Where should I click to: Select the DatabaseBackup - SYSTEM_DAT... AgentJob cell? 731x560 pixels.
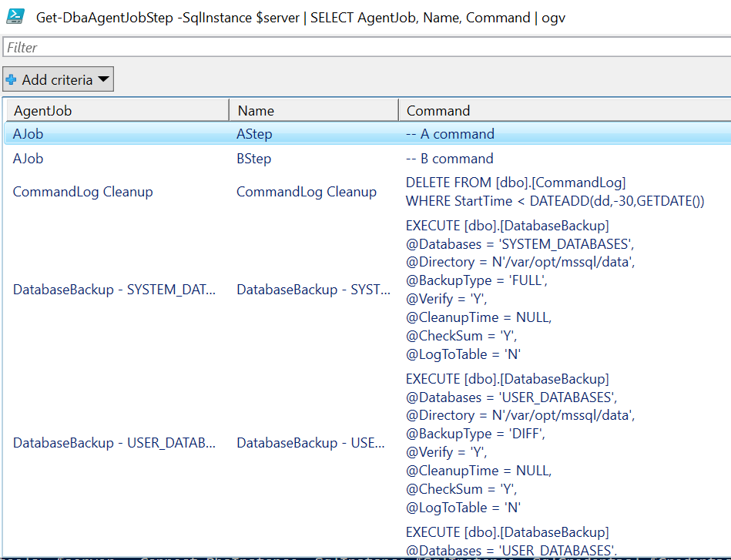click(115, 290)
